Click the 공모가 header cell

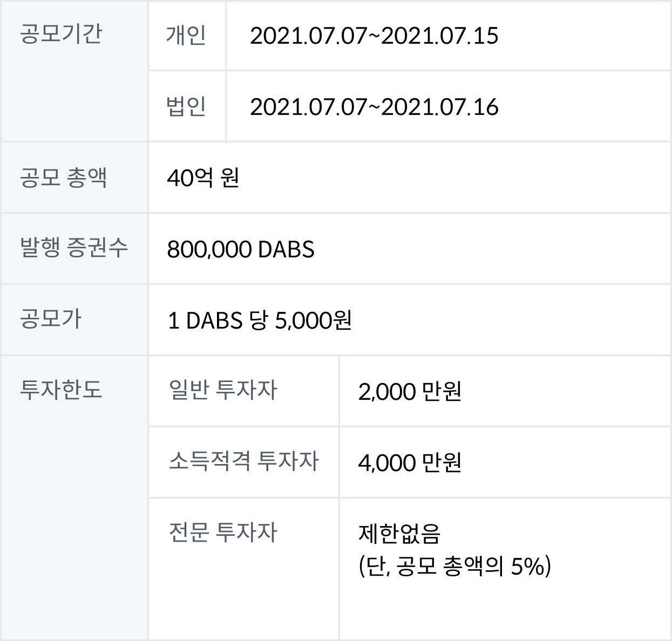pyautogui.click(x=74, y=319)
